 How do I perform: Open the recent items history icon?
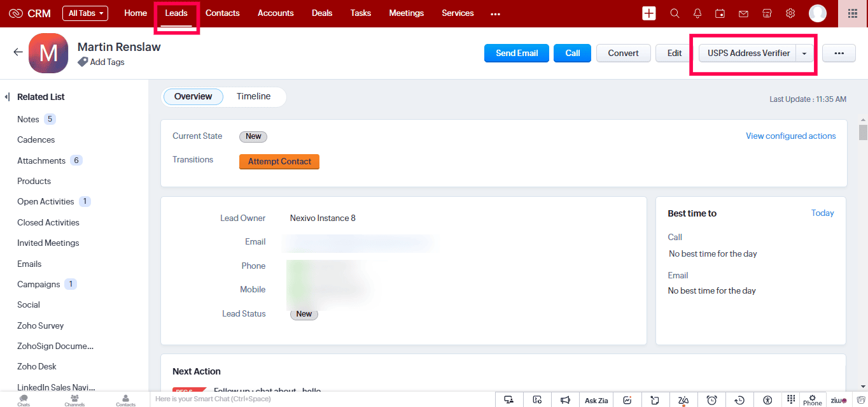739,400
